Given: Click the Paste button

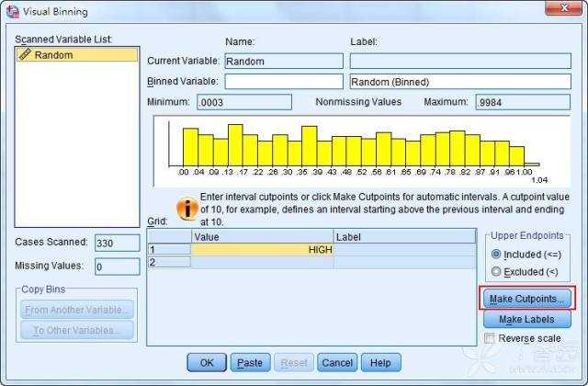Looking at the screenshot, I should click(249, 363).
